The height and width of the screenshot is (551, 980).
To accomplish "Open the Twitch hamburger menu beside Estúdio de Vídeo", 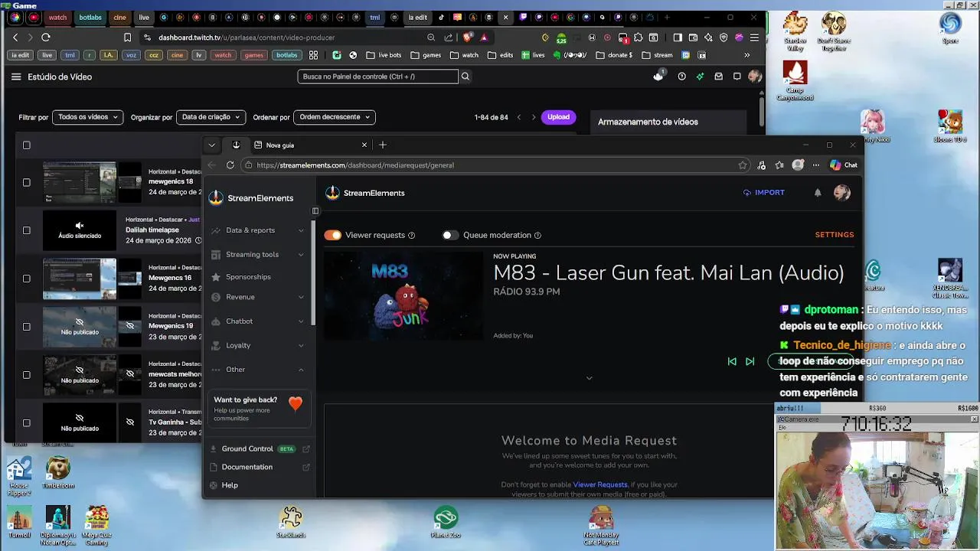I will pyautogui.click(x=16, y=77).
